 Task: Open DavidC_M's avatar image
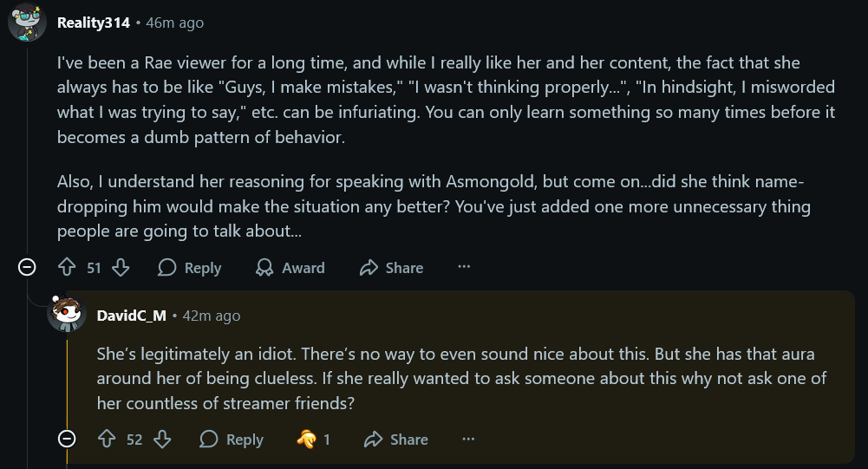(67, 314)
